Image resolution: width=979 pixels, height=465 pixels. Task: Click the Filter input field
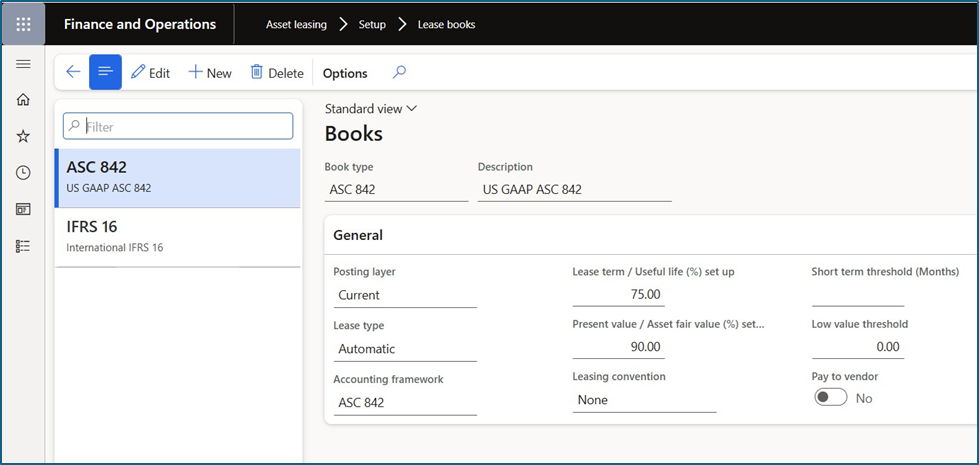point(178,126)
